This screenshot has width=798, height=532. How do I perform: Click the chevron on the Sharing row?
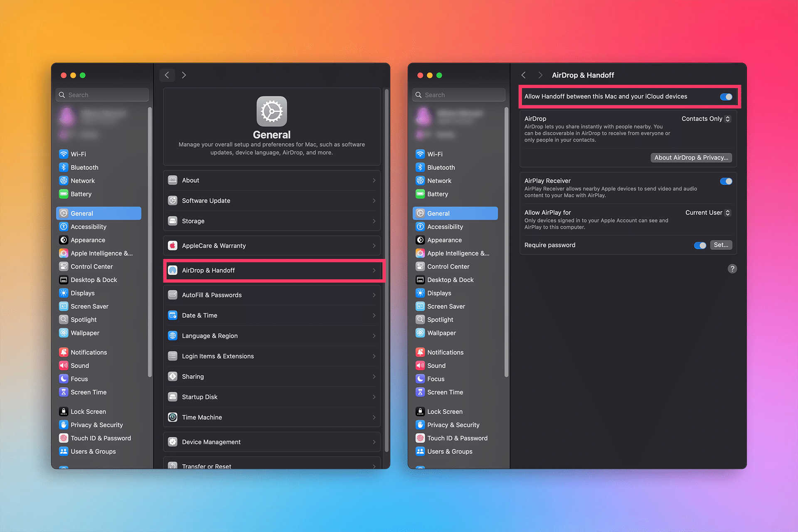[374, 377]
